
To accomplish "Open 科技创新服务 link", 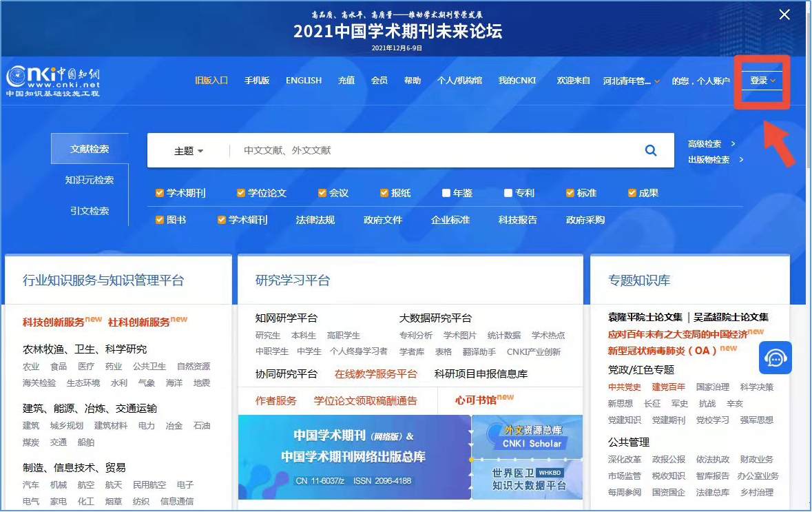I will point(53,322).
